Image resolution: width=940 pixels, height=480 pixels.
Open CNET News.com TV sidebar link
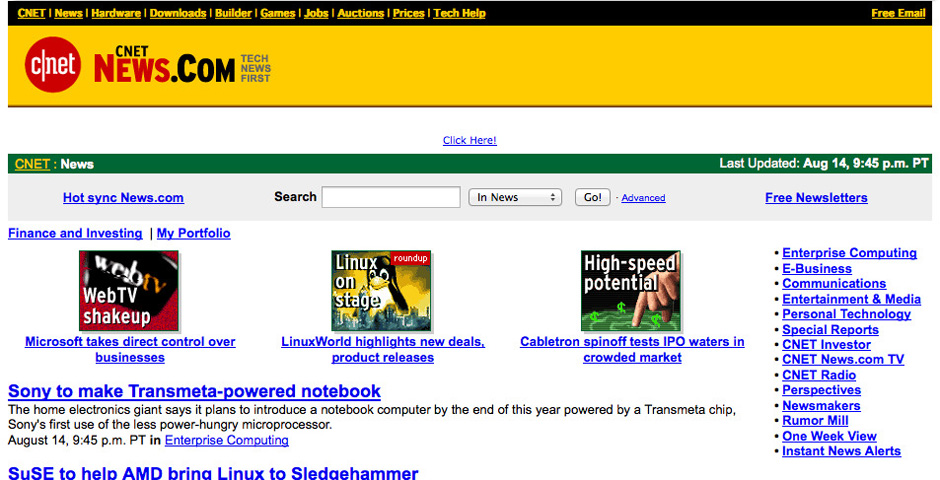pyautogui.click(x=843, y=360)
